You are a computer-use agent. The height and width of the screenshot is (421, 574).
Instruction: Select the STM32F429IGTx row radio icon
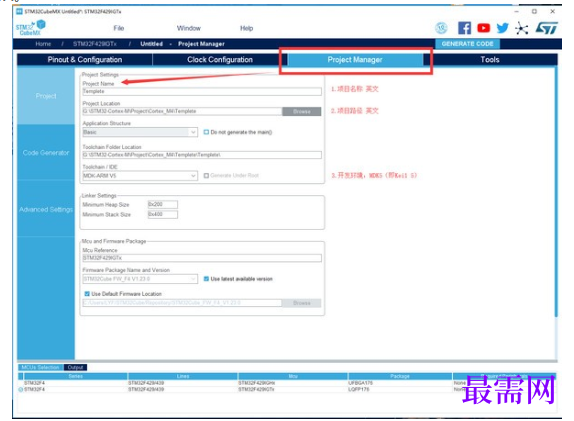(20, 390)
